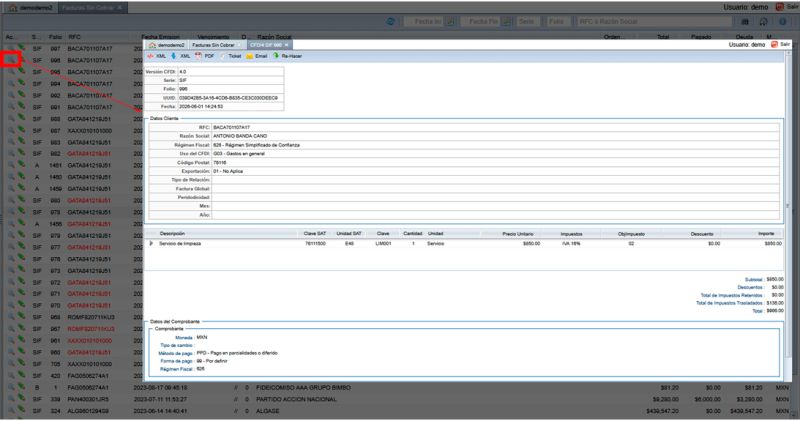Open the Fecha Ini calendar picker
This screenshot has height=421, width=800.
click(x=451, y=21)
